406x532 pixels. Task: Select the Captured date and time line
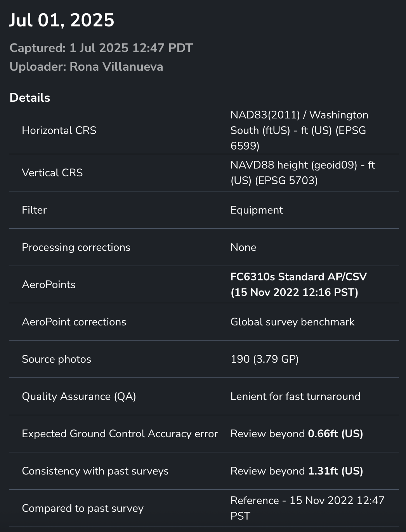pyautogui.click(x=101, y=48)
